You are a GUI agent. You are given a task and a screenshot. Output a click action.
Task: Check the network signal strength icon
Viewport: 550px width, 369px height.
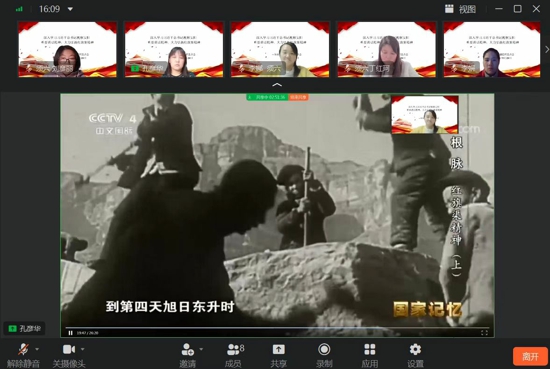(19, 9)
